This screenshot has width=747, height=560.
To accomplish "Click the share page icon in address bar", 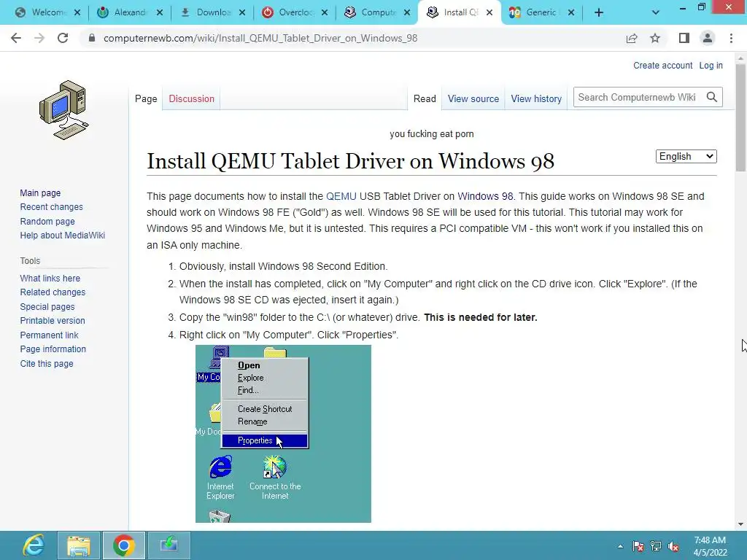I will (x=632, y=38).
